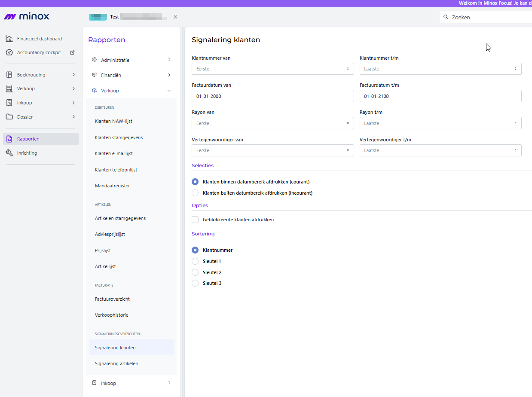Expand the Inkoop reports section

pos(169,383)
